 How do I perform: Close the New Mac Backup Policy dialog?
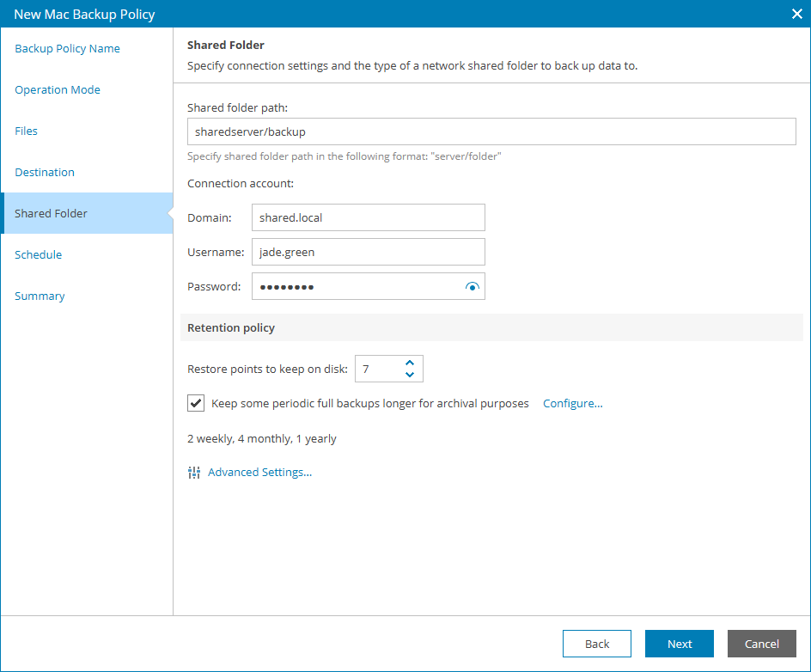(x=796, y=13)
